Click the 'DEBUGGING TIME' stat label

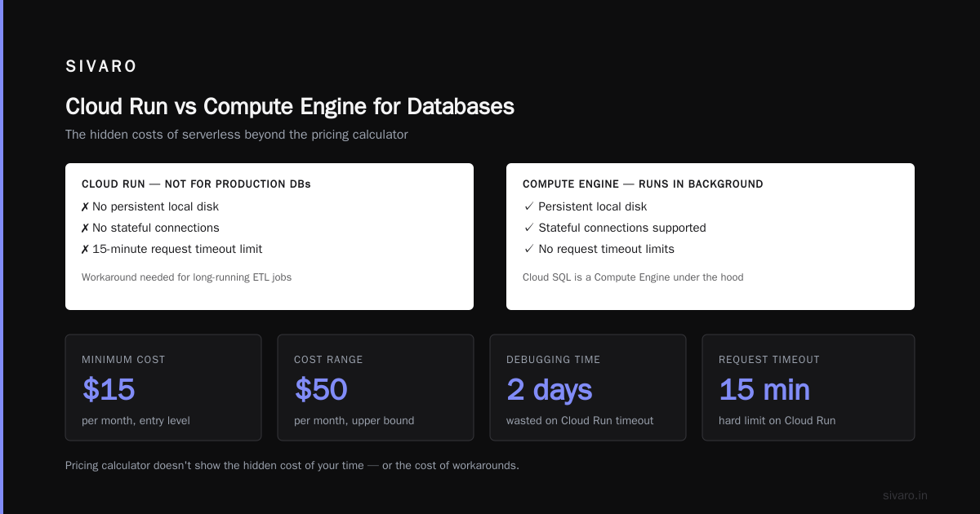[553, 360]
